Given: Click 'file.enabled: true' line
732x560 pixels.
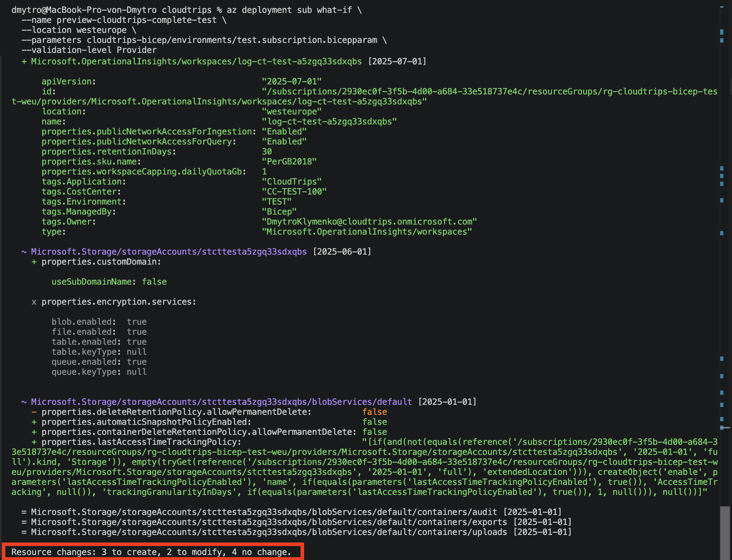Looking at the screenshot, I should coord(99,332).
